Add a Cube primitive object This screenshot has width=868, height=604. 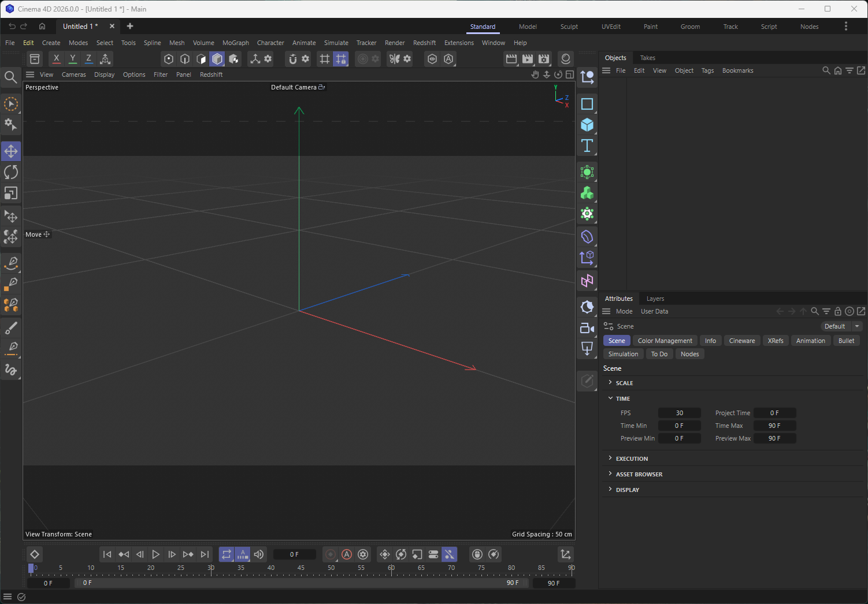click(x=587, y=125)
